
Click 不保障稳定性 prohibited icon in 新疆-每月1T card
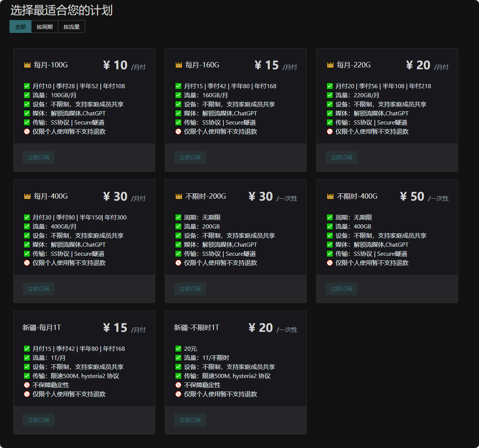click(x=27, y=385)
